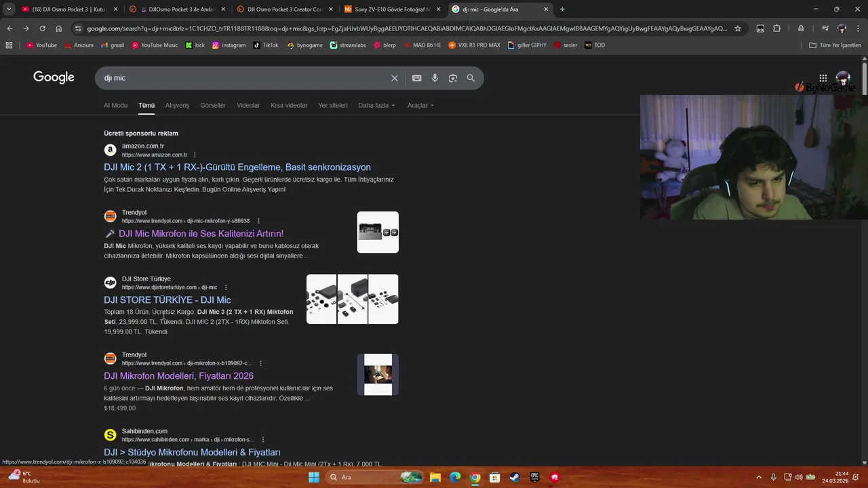Open site information icon in address bar
The image size is (868, 488).
pyautogui.click(x=78, y=28)
